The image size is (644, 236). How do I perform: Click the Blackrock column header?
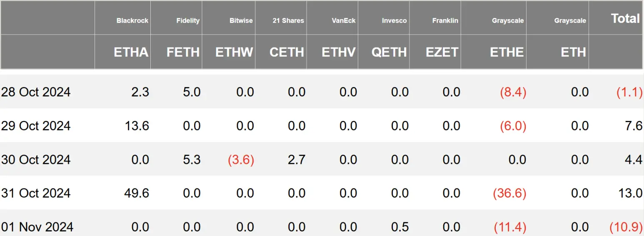[x=132, y=20]
